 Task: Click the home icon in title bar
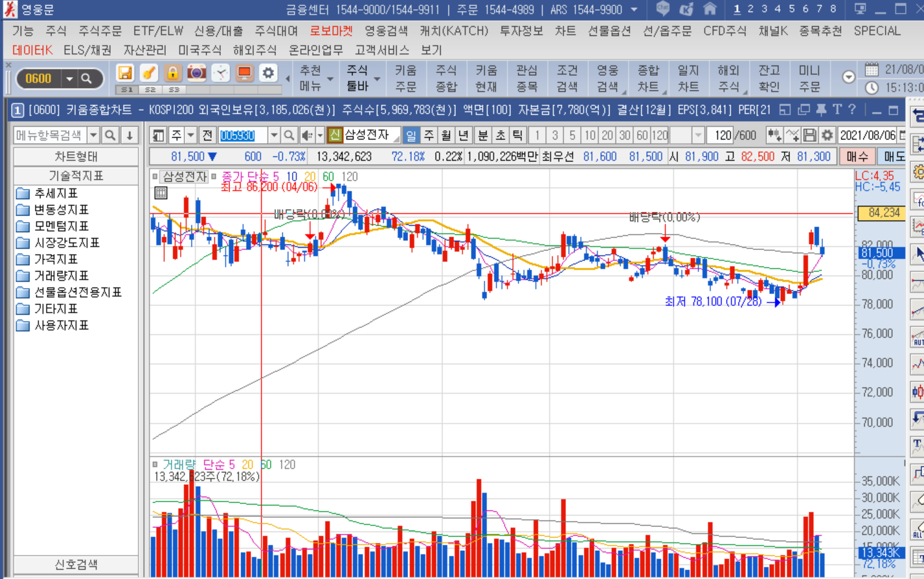[x=710, y=9]
